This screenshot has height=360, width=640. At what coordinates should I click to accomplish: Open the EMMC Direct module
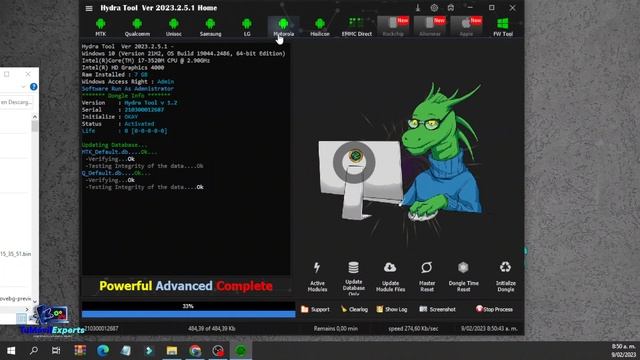356,27
